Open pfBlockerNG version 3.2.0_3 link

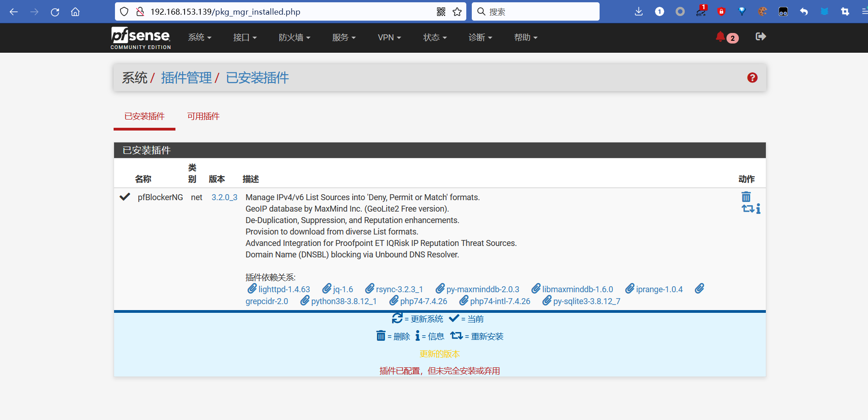(224, 197)
